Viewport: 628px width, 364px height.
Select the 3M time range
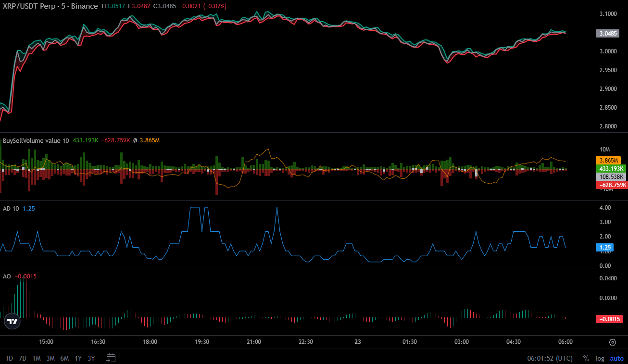[50, 358]
